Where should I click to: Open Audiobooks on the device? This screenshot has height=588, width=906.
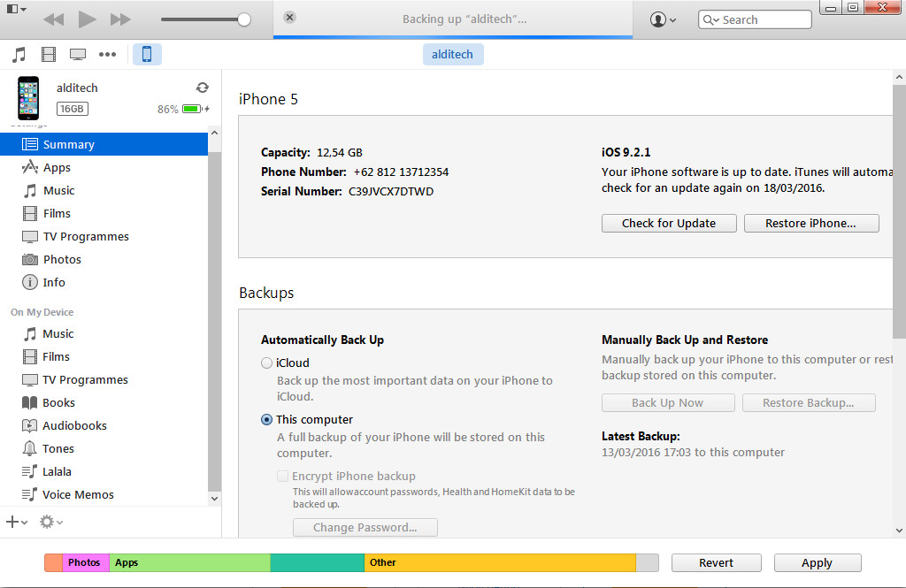coord(104,425)
